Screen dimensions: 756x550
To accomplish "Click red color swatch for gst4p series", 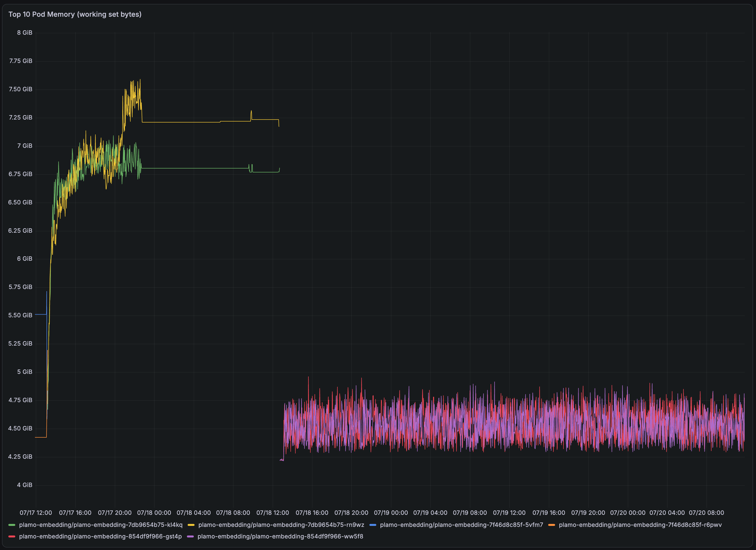I will coord(12,537).
